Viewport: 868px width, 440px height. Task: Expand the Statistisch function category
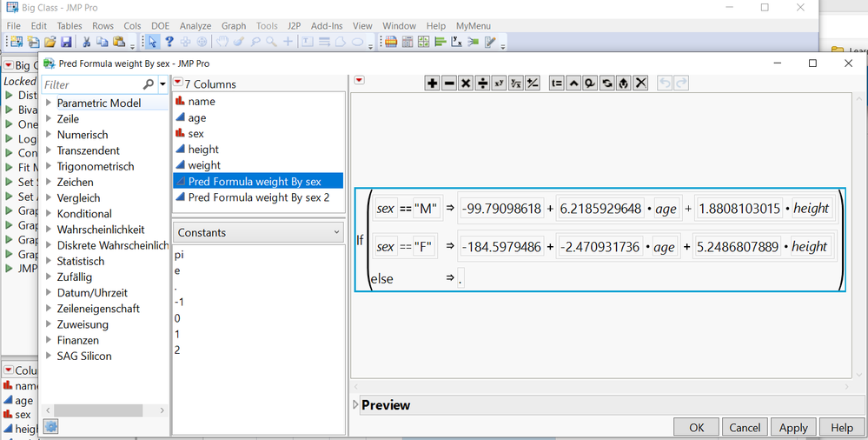point(49,261)
